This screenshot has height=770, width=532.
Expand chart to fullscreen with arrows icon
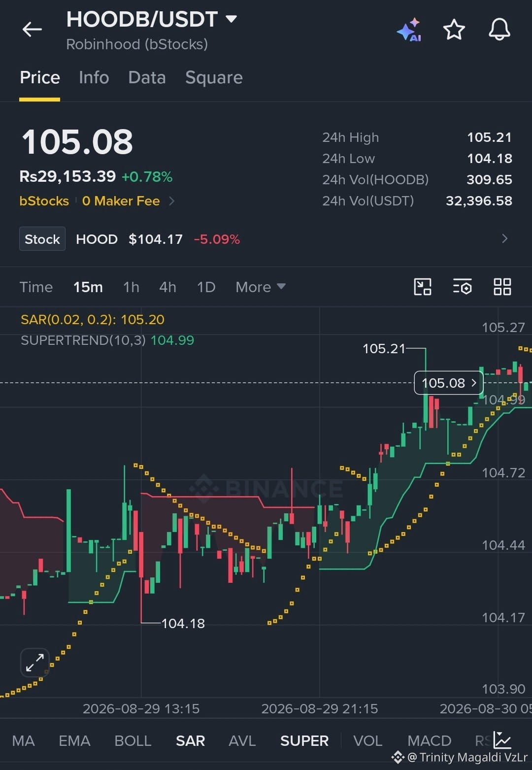pos(35,663)
